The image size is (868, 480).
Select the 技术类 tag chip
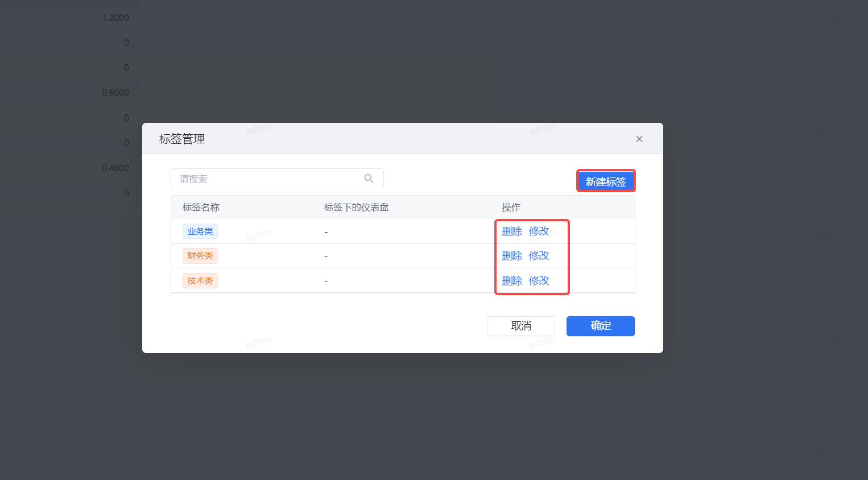click(x=200, y=281)
